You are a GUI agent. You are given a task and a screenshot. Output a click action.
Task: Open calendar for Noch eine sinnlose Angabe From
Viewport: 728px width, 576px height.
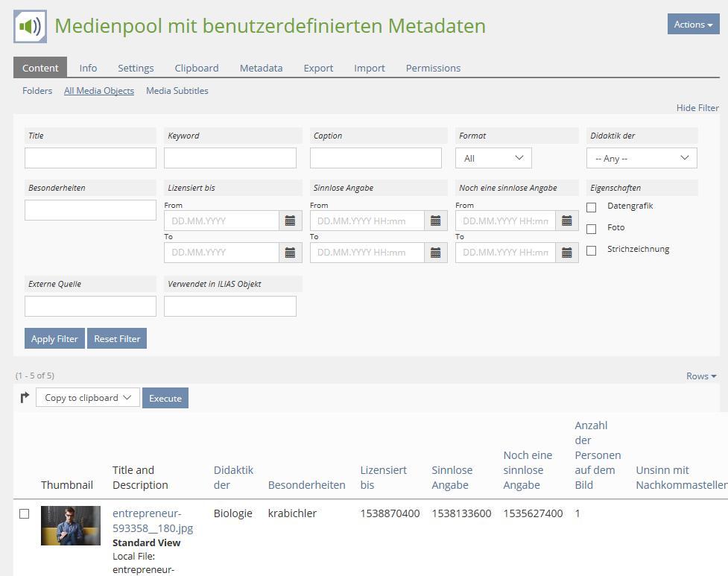pos(567,221)
